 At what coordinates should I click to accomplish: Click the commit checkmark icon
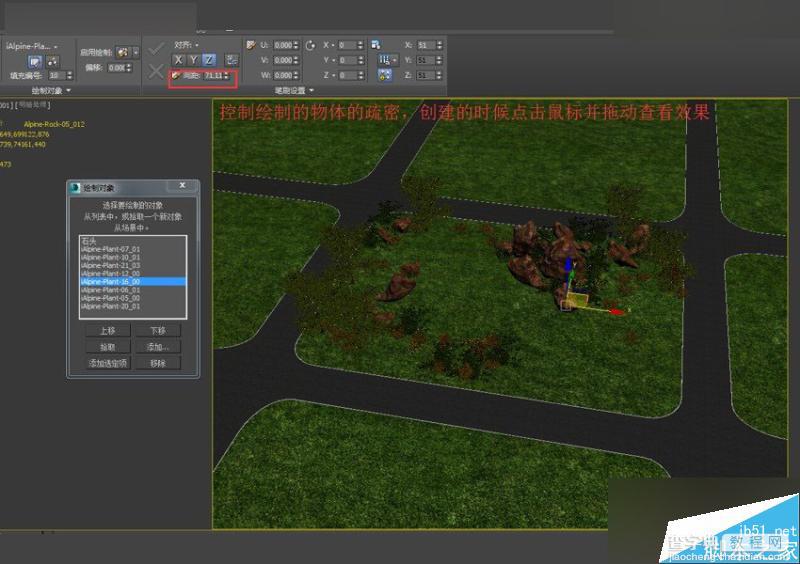click(156, 50)
